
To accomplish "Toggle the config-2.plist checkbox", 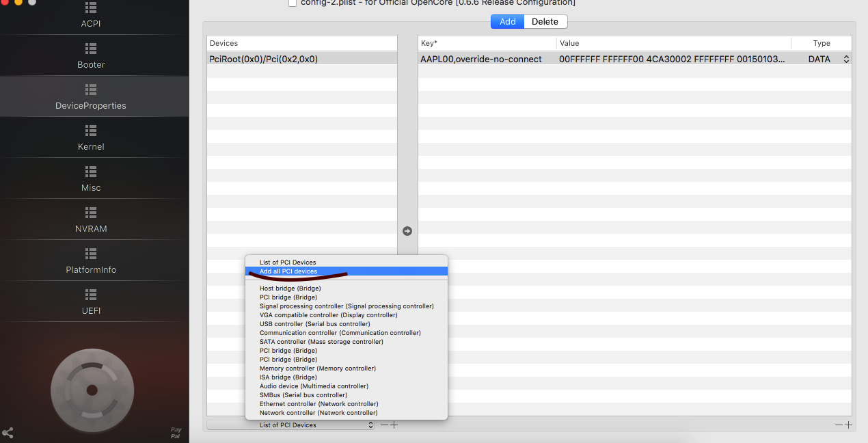I will click(293, 3).
